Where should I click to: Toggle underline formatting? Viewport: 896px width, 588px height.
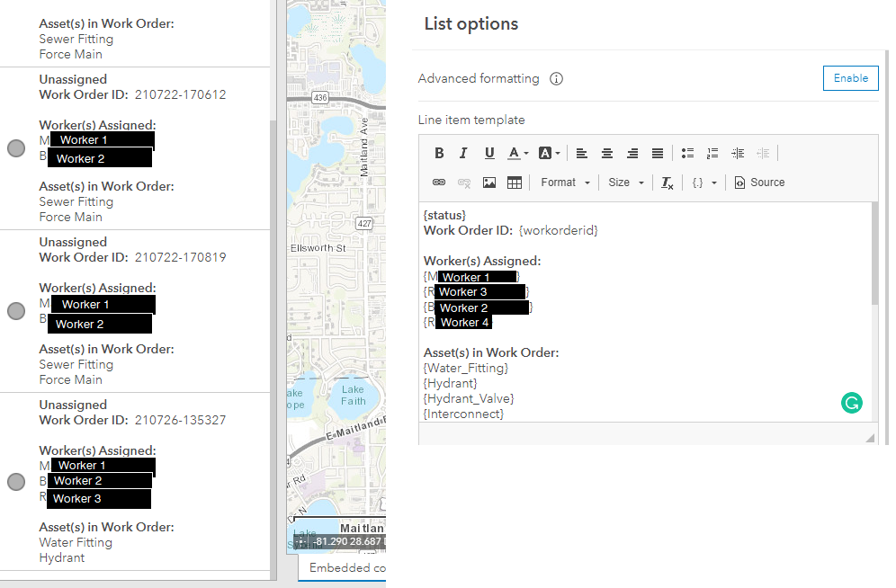click(489, 153)
